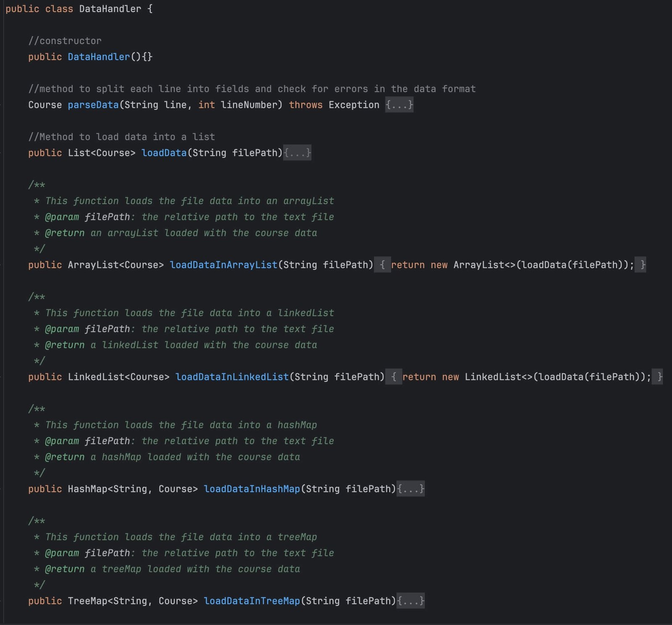Click the parseData method name
Image resolution: width=672 pixels, height=625 pixels.
[93, 105]
